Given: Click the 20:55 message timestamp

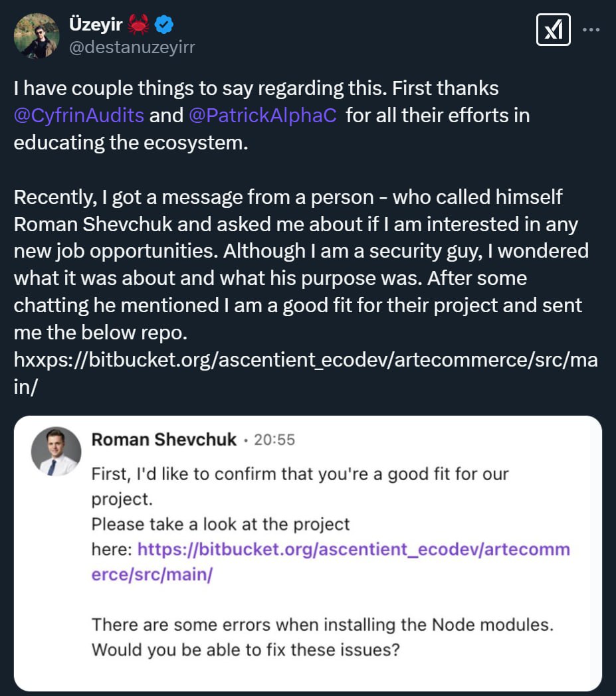Looking at the screenshot, I should [x=273, y=440].
